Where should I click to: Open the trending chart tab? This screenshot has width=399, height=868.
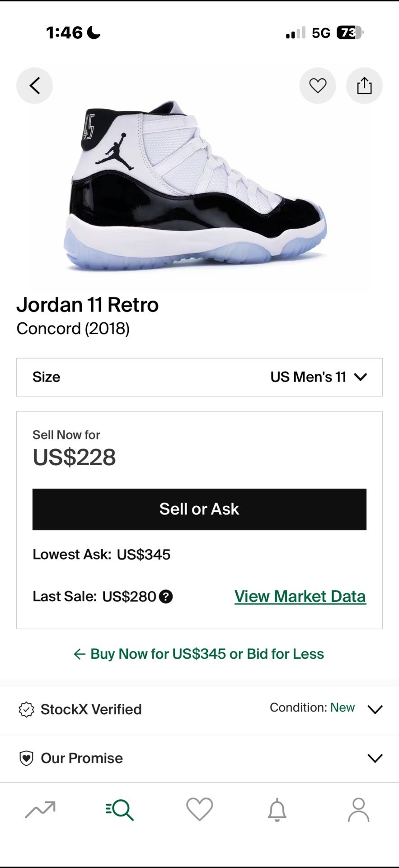(40, 810)
